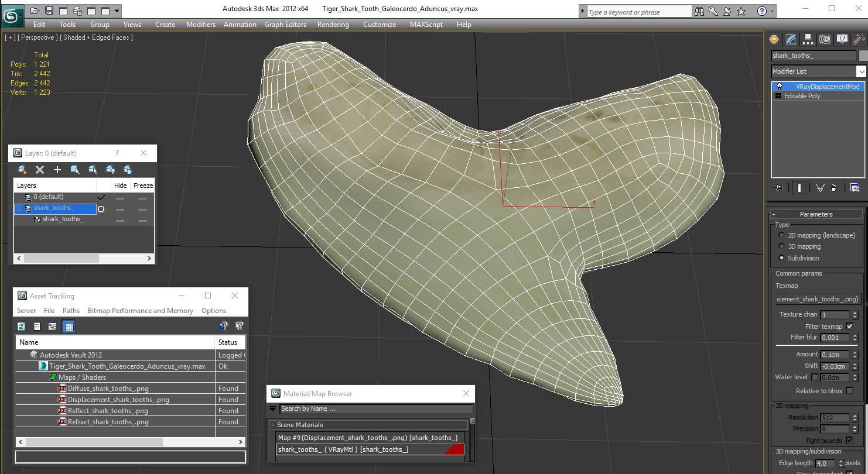Open the Utilities hammer panel tab
868x474 pixels.
click(859, 39)
